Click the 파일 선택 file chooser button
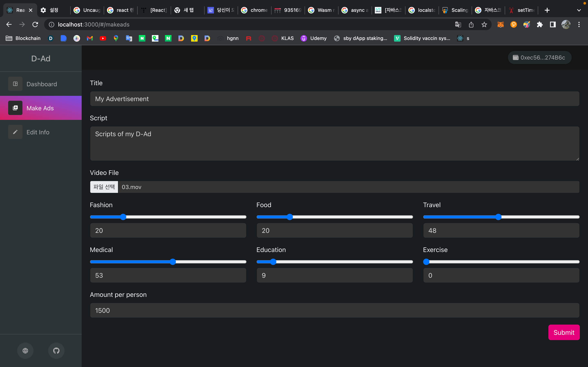This screenshot has height=367, width=588. tap(104, 187)
